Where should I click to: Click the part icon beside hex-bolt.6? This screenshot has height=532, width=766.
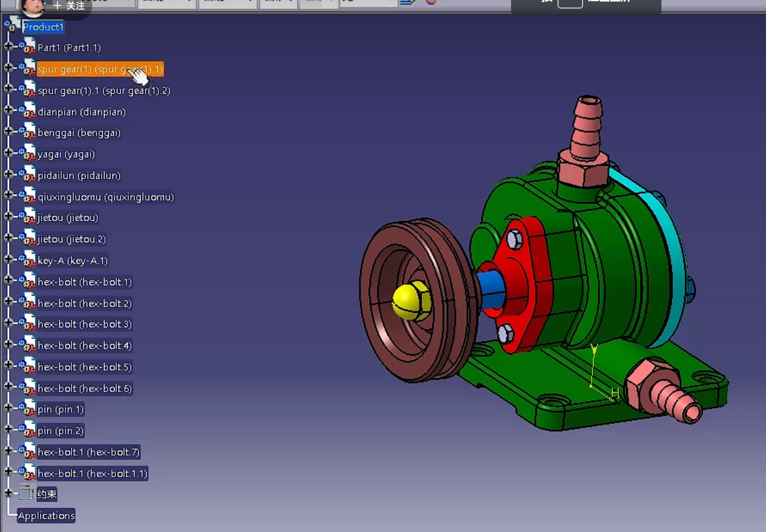click(27, 388)
